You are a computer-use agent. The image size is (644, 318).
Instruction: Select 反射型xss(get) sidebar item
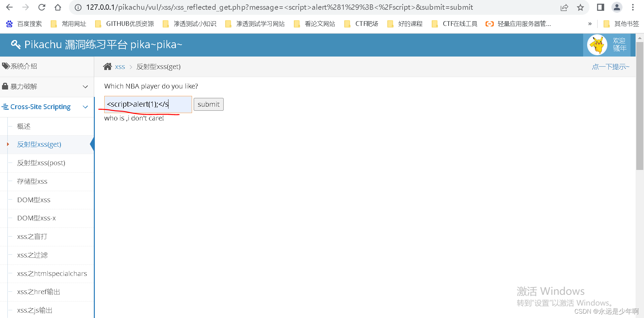47,144
